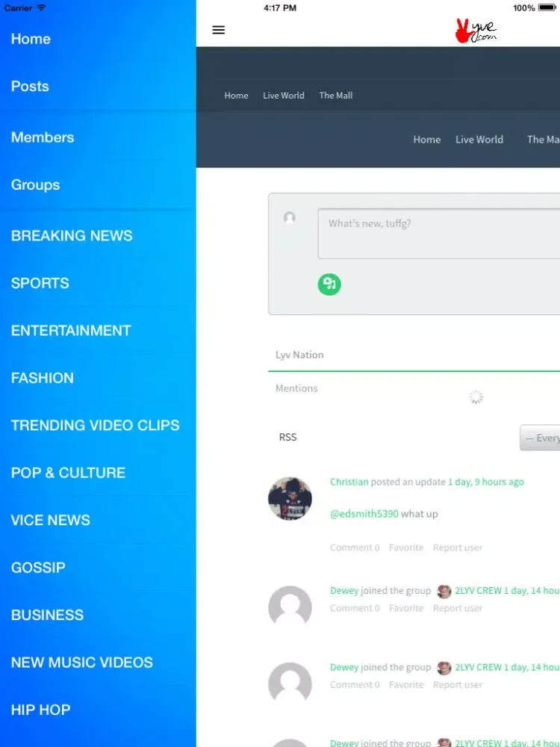
Task: Go to TRENDING VIDEO CLIPS section
Action: click(95, 426)
